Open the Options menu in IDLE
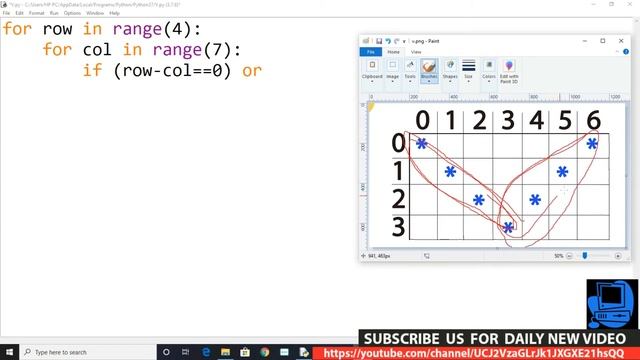Screen dimensions: 640x360 pyautogui.click(x=72, y=13)
